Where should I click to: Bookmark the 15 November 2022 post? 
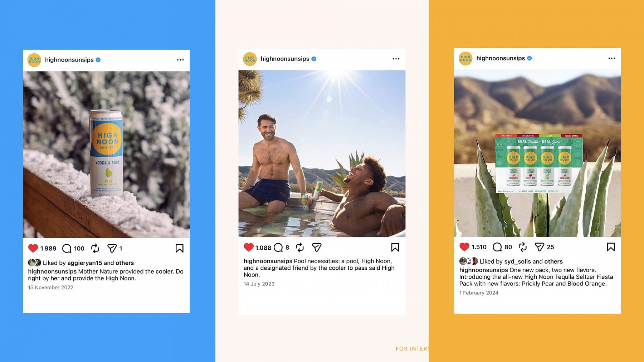[180, 248]
